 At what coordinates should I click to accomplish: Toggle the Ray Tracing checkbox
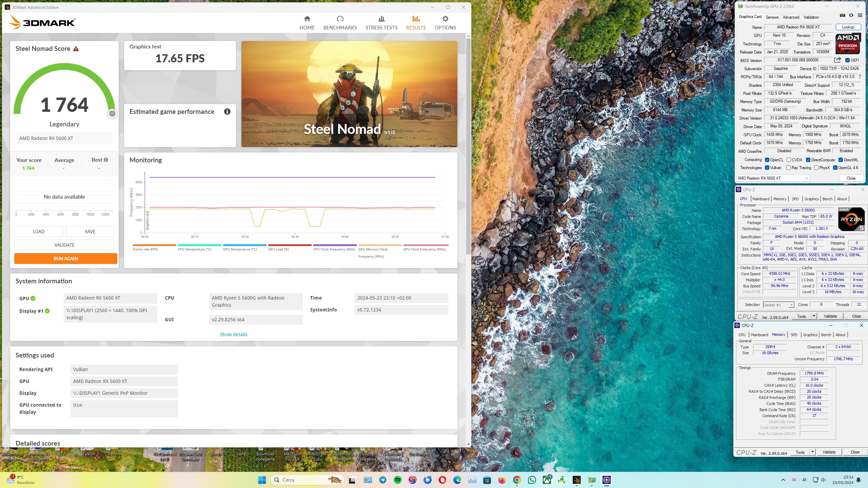point(788,168)
